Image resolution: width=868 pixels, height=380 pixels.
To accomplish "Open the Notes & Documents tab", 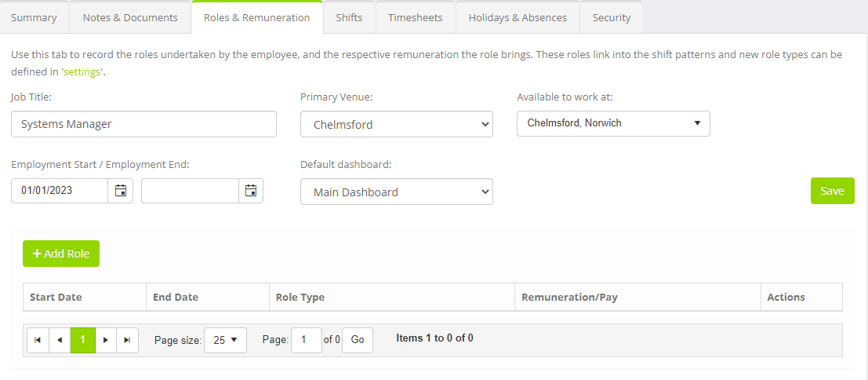I will click(x=130, y=18).
